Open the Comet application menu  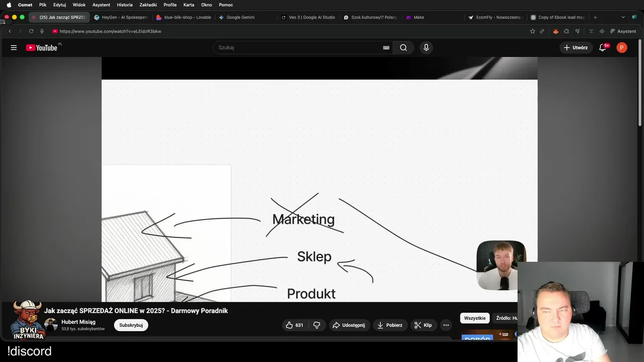25,5
